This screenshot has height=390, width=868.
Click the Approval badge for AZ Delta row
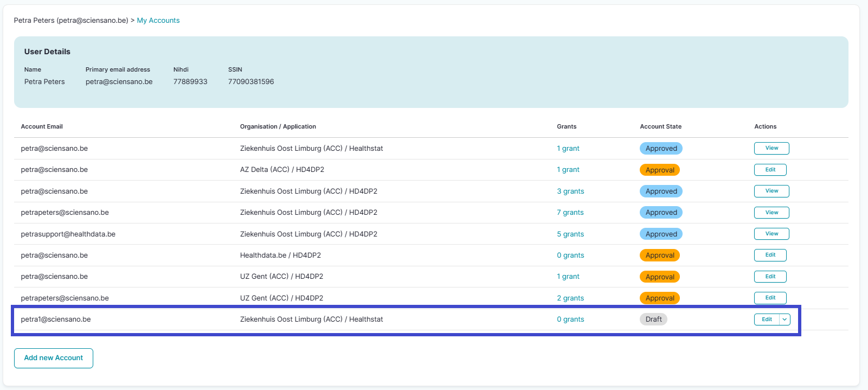tap(659, 170)
